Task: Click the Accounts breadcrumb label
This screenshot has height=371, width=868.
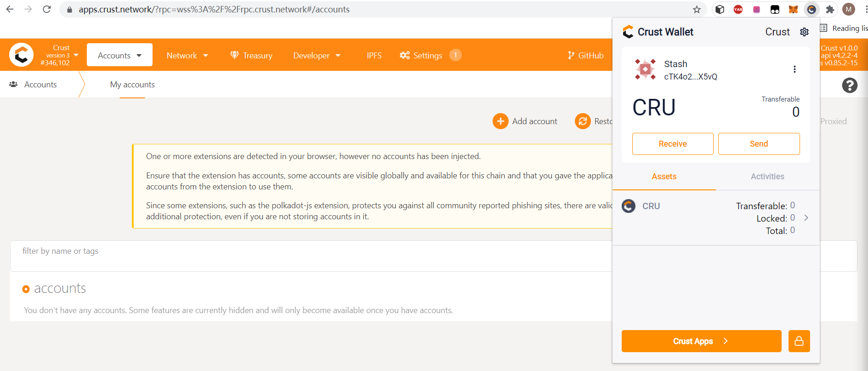Action: 40,85
